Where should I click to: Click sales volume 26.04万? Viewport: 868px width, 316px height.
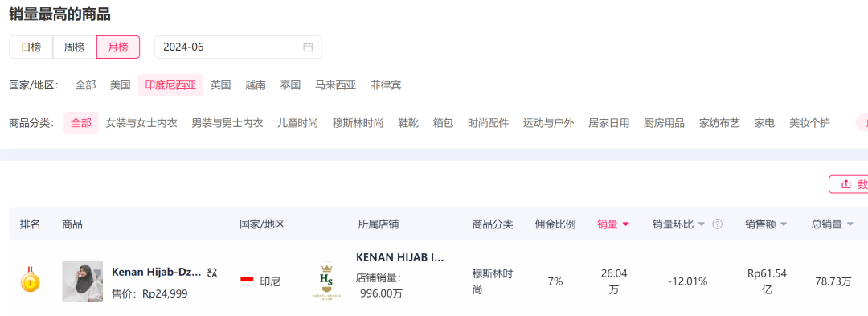(x=614, y=281)
